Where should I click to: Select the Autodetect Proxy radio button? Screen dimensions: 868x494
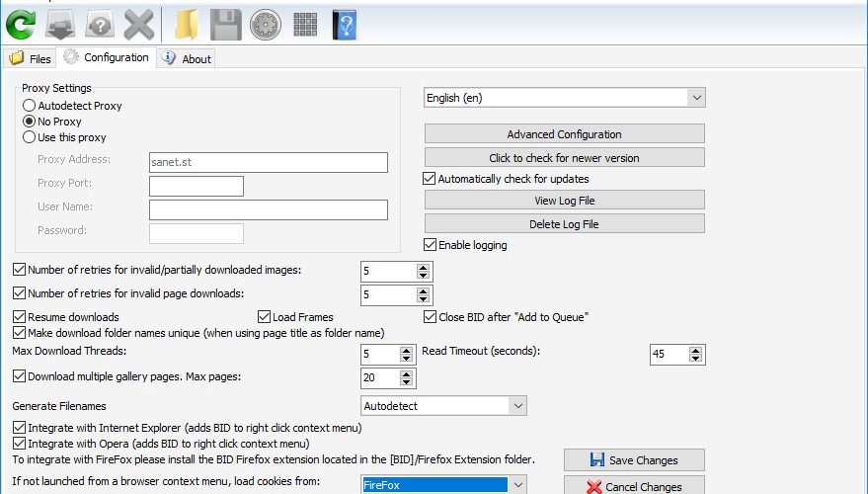pyautogui.click(x=29, y=106)
